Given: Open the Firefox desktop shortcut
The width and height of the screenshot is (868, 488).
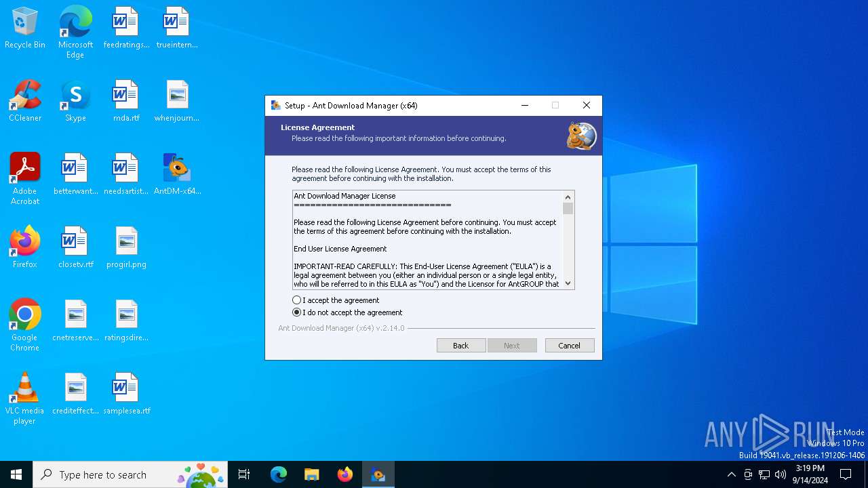Looking at the screenshot, I should tap(25, 248).
